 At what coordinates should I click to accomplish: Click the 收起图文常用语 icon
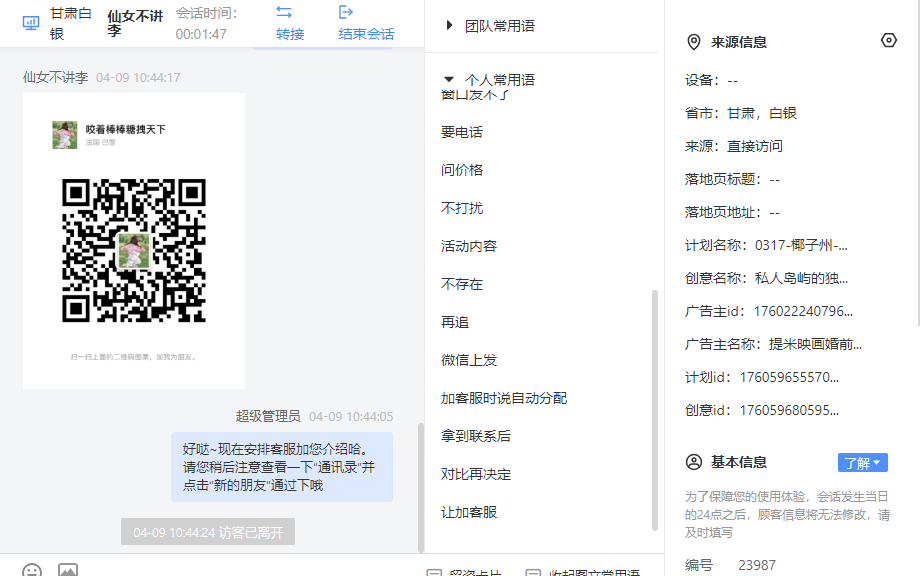pyautogui.click(x=533, y=572)
